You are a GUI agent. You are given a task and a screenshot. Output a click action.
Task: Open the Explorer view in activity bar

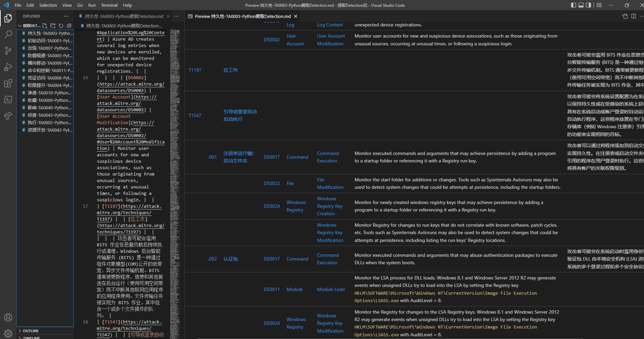click(x=8, y=18)
